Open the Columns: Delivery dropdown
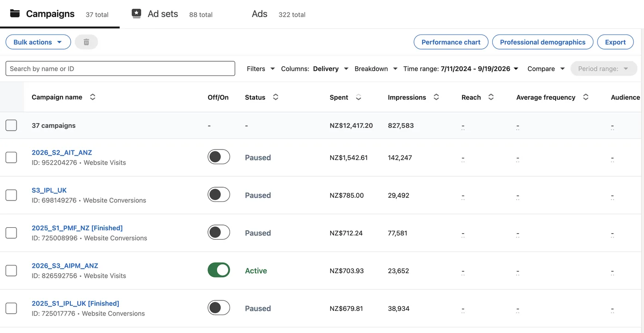 315,69
